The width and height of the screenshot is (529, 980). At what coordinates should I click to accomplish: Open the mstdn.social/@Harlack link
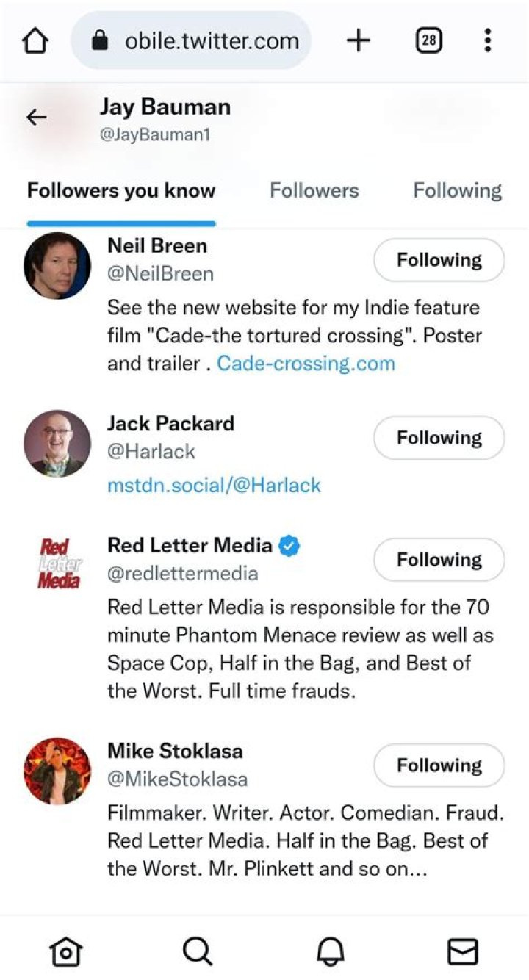point(214,486)
